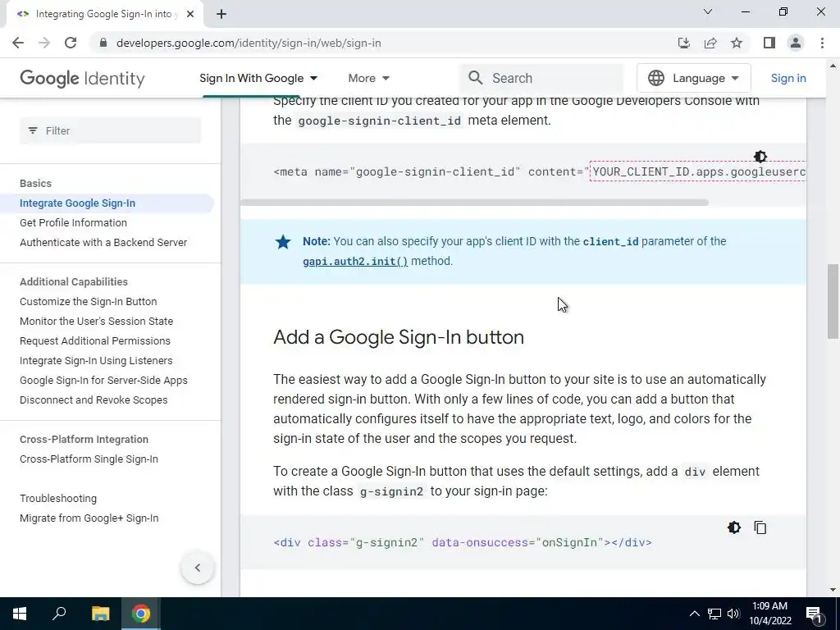The height and width of the screenshot is (630, 840).
Task: Click the scrollbar down arrow
Action: 833,591
